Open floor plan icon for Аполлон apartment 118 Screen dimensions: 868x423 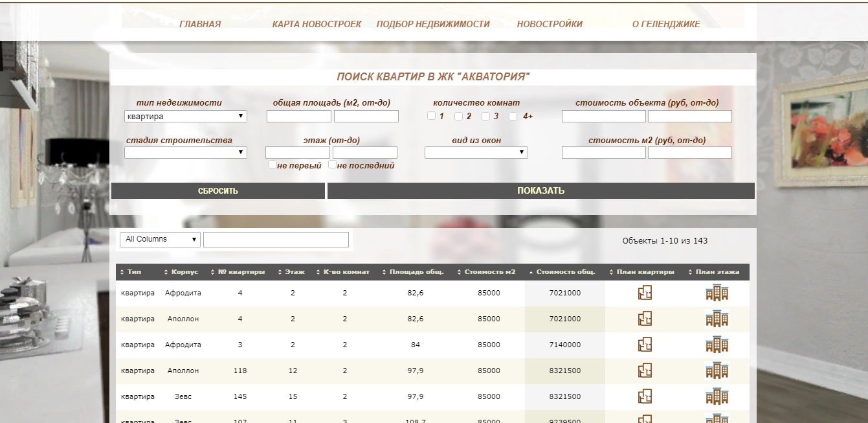(x=717, y=371)
